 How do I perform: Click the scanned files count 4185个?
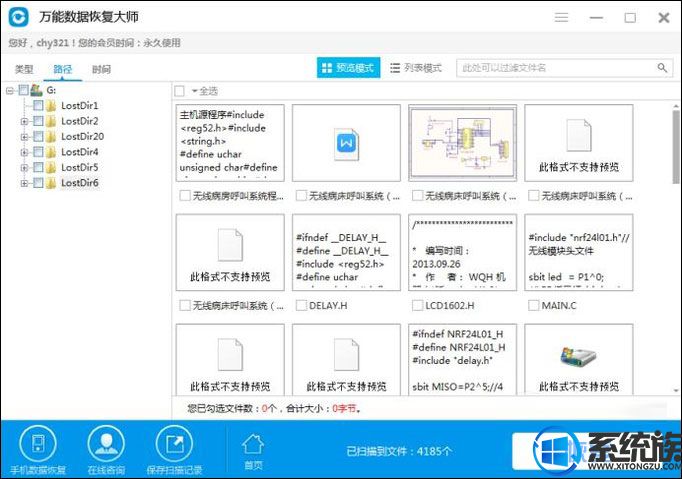click(x=434, y=451)
